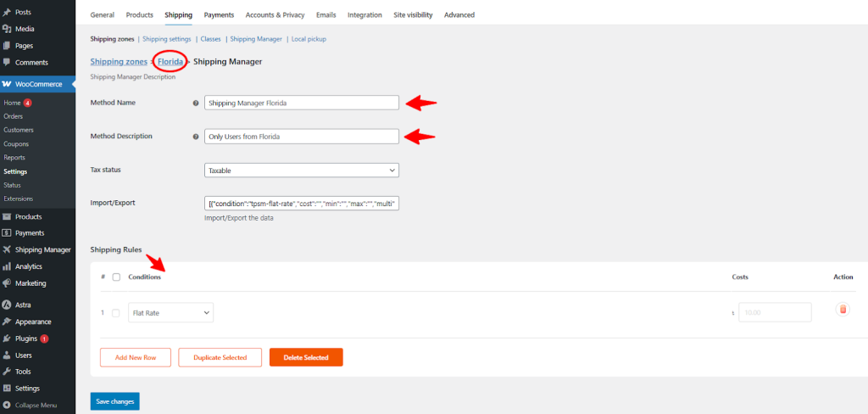The height and width of the screenshot is (414, 868).
Task: Check the checkbox for rule row 1
Action: (x=116, y=313)
